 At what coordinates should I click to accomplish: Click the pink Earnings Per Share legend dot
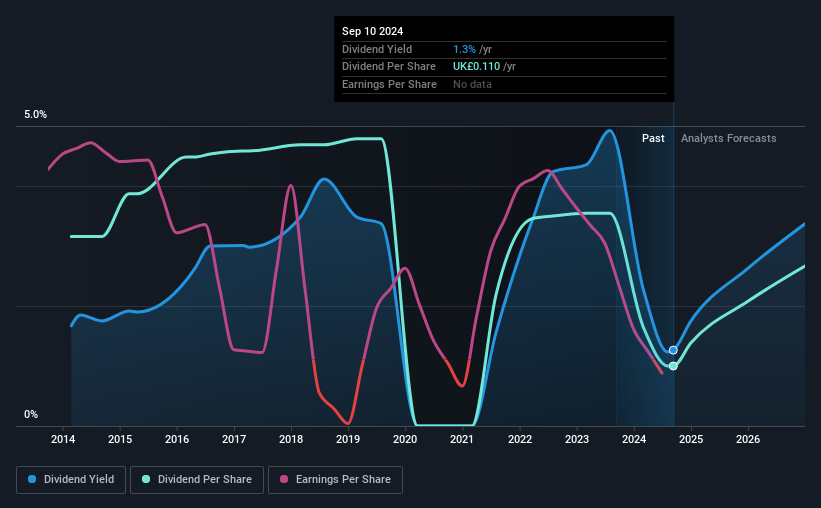tap(284, 479)
